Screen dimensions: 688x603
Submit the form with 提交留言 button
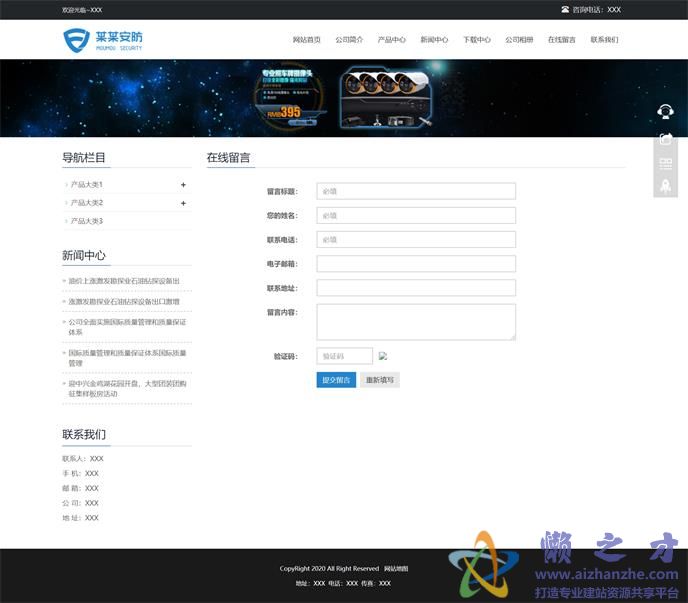tap(336, 380)
